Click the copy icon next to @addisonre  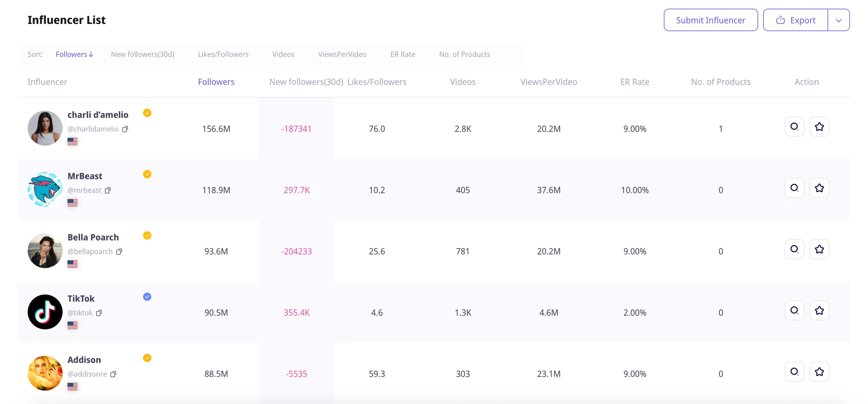coord(113,374)
